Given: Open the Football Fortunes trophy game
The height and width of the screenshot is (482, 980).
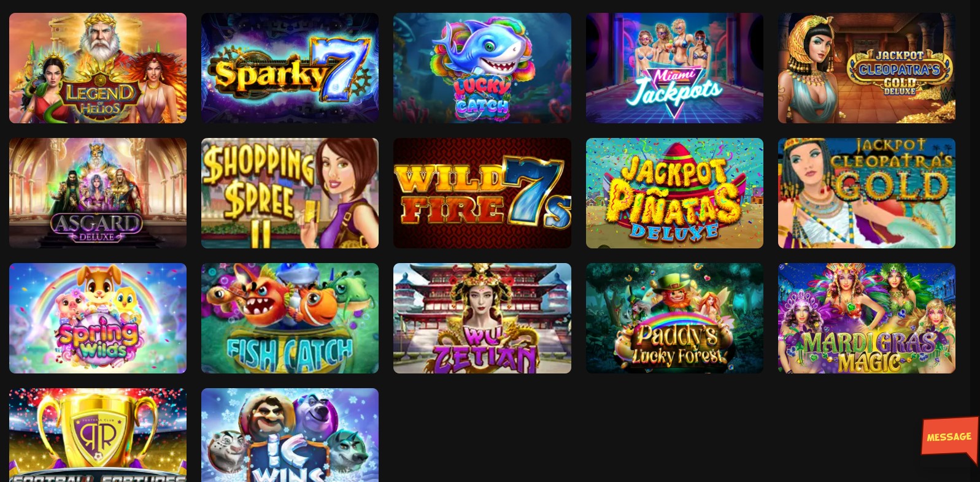Looking at the screenshot, I should pos(98,435).
